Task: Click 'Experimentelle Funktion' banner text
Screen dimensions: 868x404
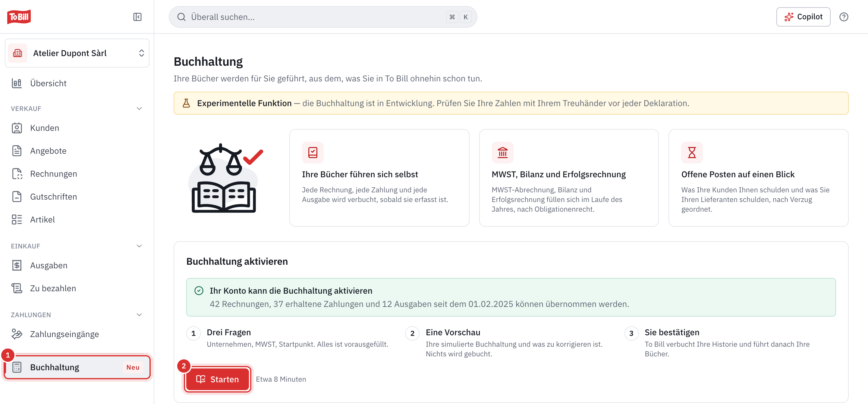Action: click(244, 103)
